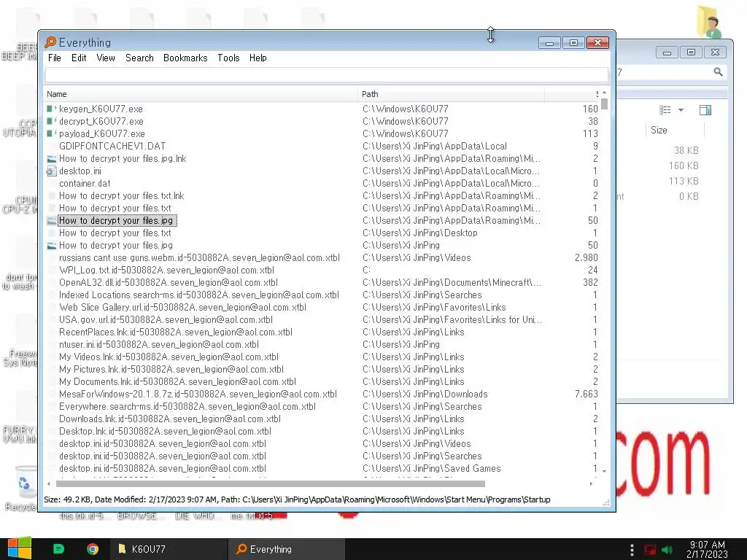Image resolution: width=747 pixels, height=560 pixels.
Task: Click the red display tray icon
Action: pos(650,550)
